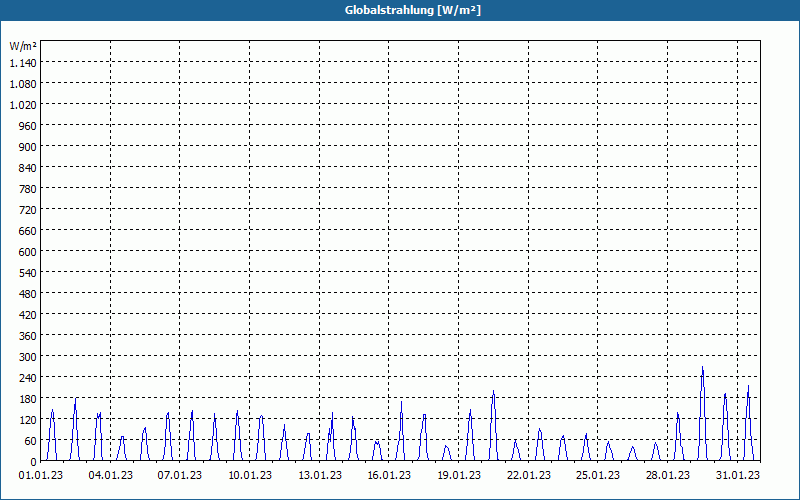Screen dimensions: 800x500
Task: Select the y-axis origin value '0'
Action: (x=34, y=462)
